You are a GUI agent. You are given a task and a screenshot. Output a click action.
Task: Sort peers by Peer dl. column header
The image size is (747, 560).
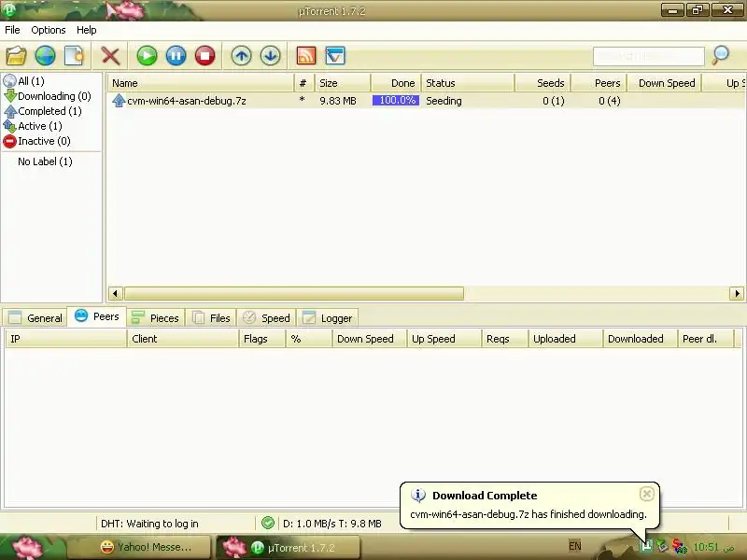pyautogui.click(x=706, y=339)
